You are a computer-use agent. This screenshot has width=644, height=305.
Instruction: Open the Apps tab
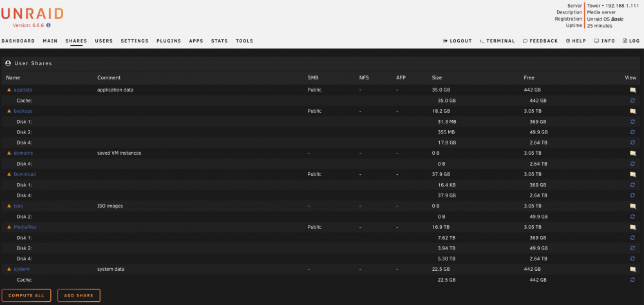tap(196, 41)
